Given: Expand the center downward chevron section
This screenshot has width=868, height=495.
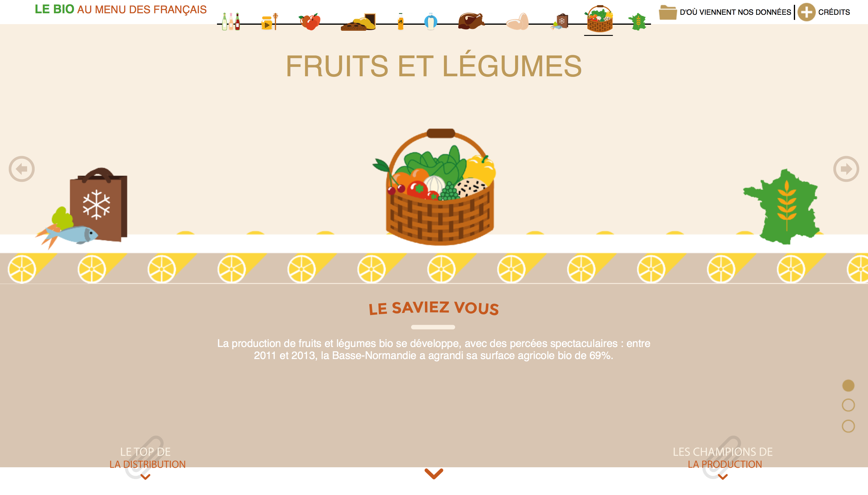Looking at the screenshot, I should 433,474.
